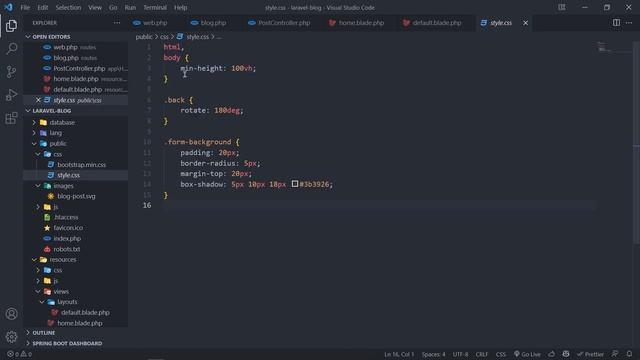
Task: Open the Edit menu
Action: coord(42,7)
